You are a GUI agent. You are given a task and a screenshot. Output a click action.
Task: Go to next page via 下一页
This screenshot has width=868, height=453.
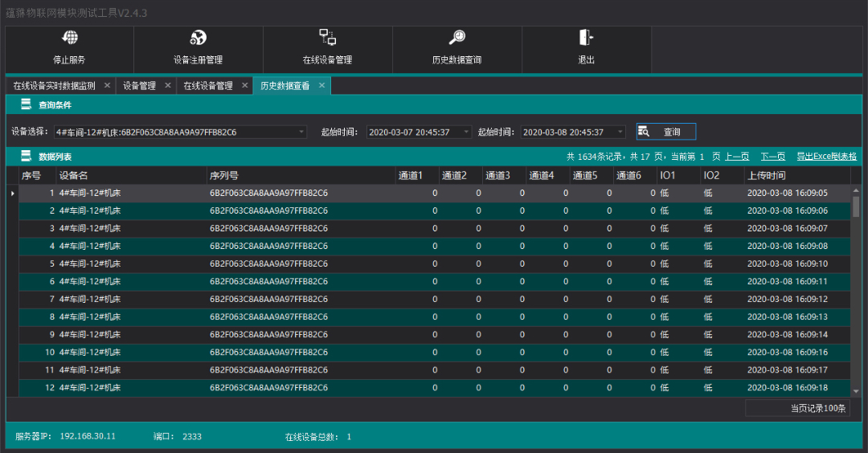(772, 157)
